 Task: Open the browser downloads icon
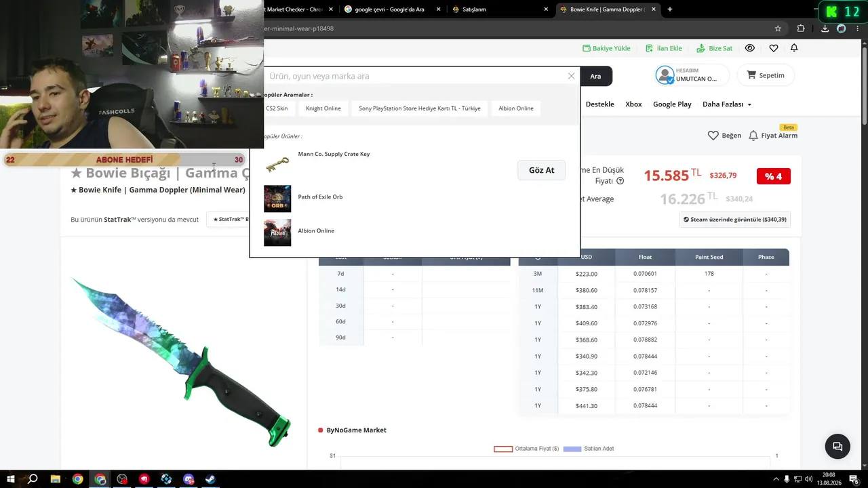click(825, 28)
